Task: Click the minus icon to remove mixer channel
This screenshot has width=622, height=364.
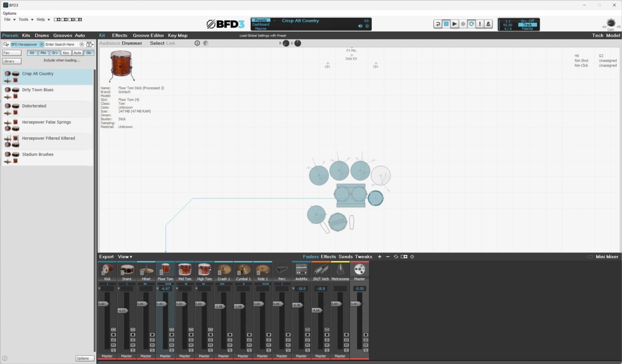Action: point(388,257)
